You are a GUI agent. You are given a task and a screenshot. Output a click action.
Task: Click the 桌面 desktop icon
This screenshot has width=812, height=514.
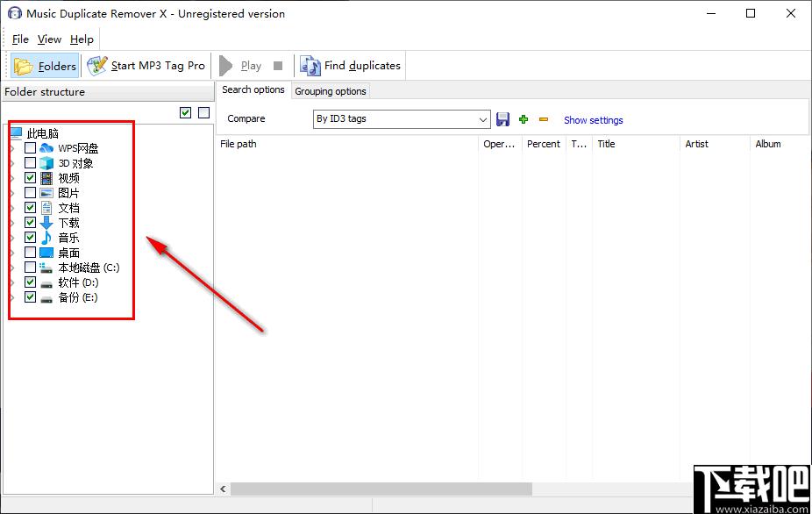(x=46, y=253)
